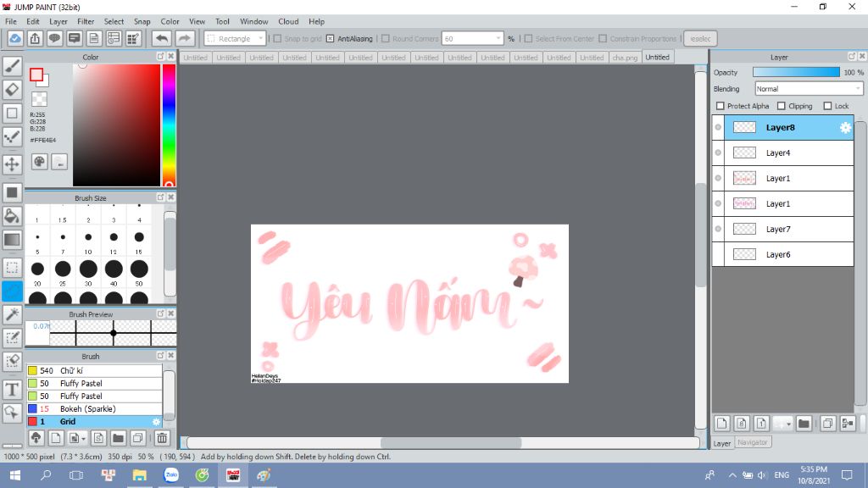868x488 pixels.
Task: Enable Snap to grid checkbox
Action: pyautogui.click(x=277, y=39)
